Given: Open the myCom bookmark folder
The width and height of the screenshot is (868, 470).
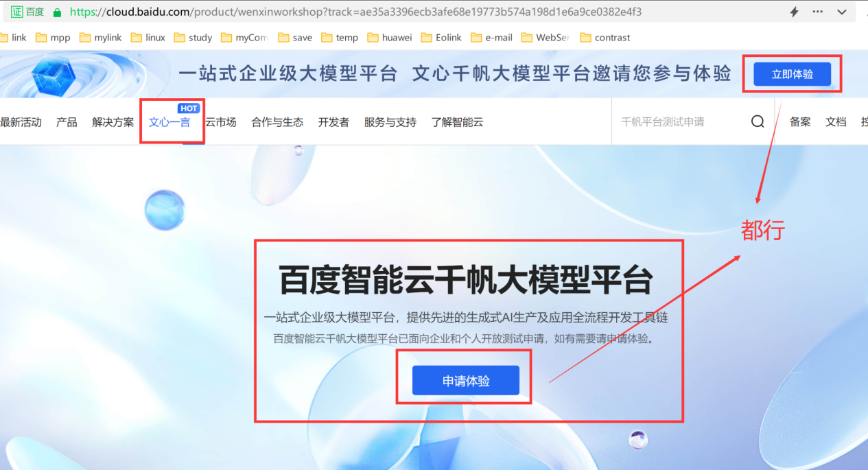Looking at the screenshot, I should pyautogui.click(x=244, y=38).
